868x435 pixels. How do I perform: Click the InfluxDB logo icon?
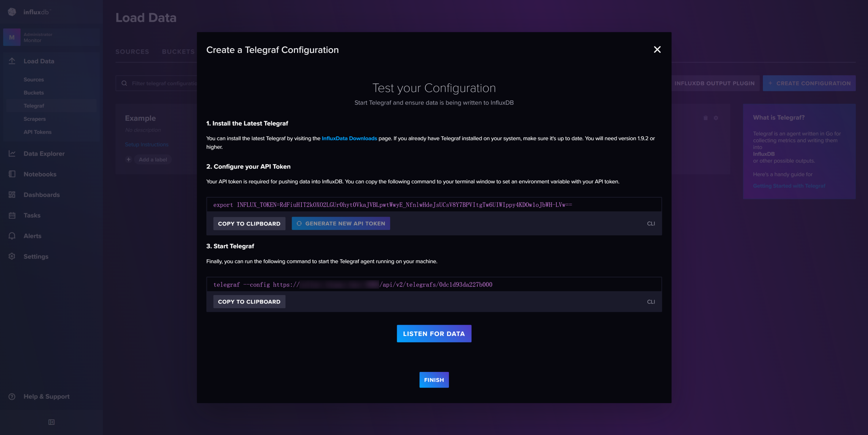tap(12, 12)
